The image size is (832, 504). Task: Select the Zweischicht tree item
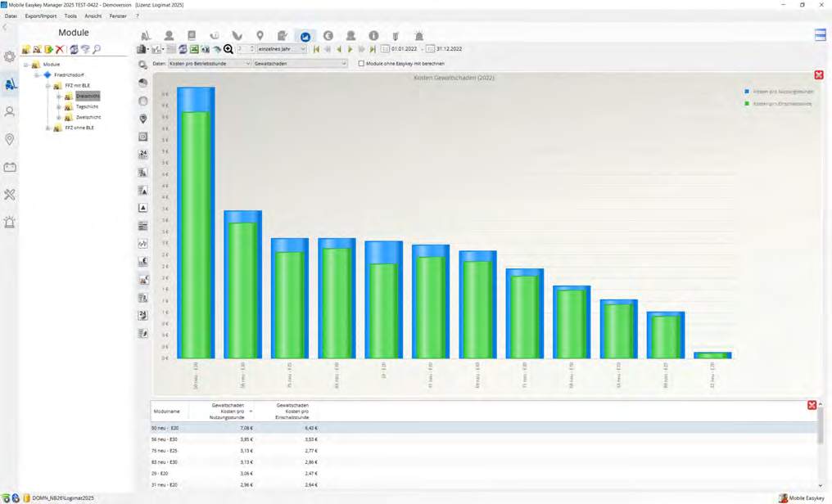point(88,117)
